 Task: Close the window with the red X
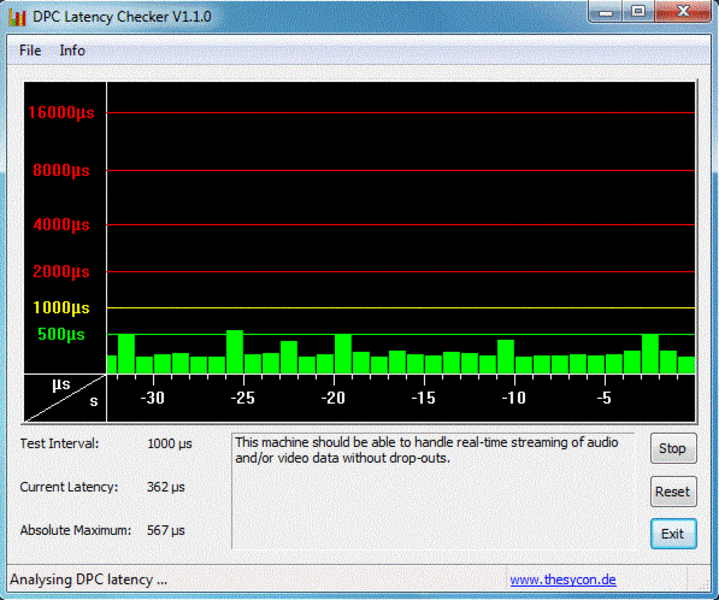click(685, 12)
